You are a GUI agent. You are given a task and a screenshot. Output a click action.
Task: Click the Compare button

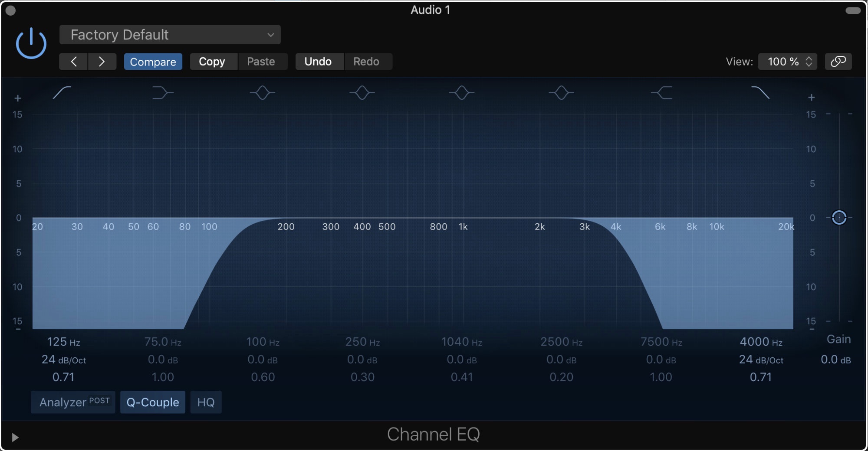tap(153, 62)
